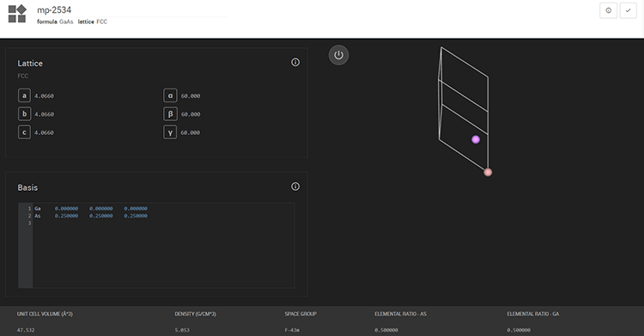Click the lattice FCC tag in header
Viewport: 644px width, 336px height.
coord(93,21)
